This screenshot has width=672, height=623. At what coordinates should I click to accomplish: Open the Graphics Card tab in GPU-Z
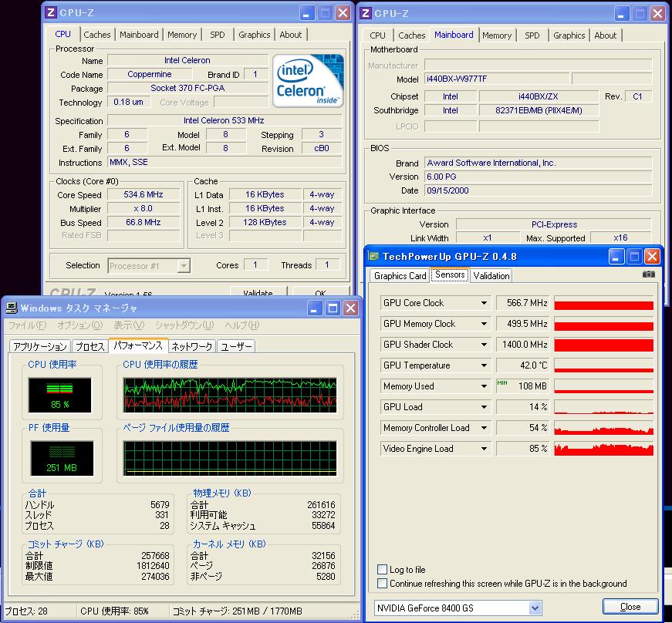tap(400, 276)
